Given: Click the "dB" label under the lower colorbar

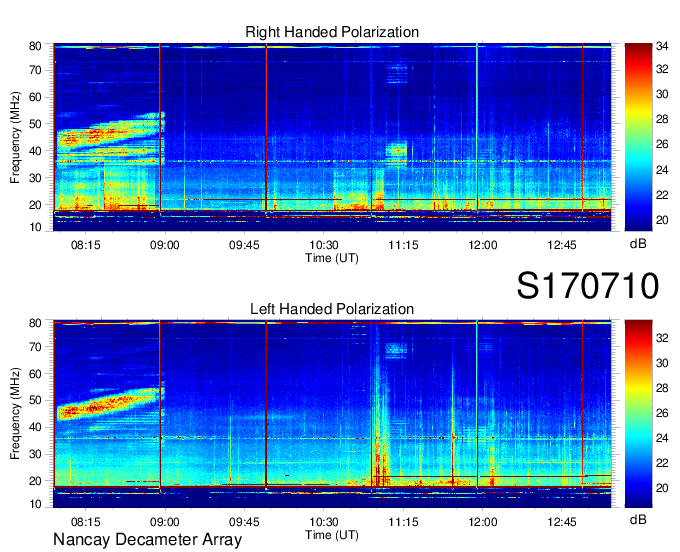Looking at the screenshot, I should [x=638, y=519].
